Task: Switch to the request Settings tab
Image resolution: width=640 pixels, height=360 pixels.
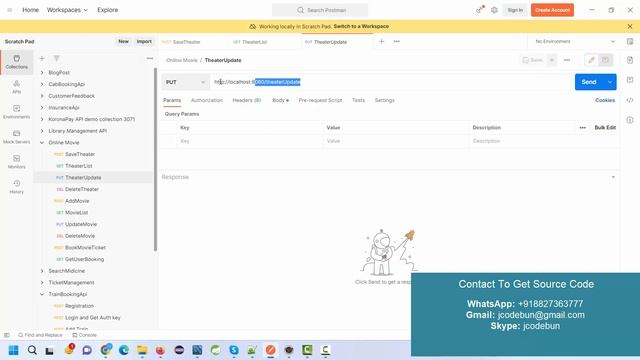Action: coord(384,100)
